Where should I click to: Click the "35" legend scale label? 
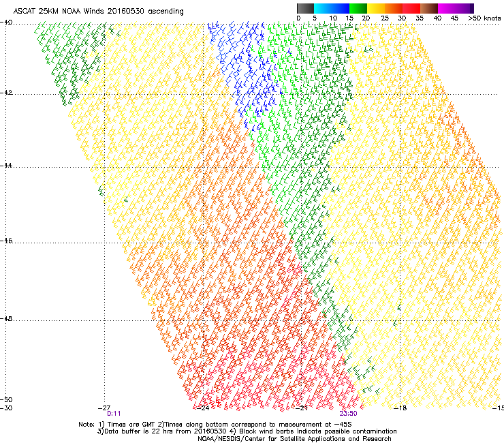(420, 18)
